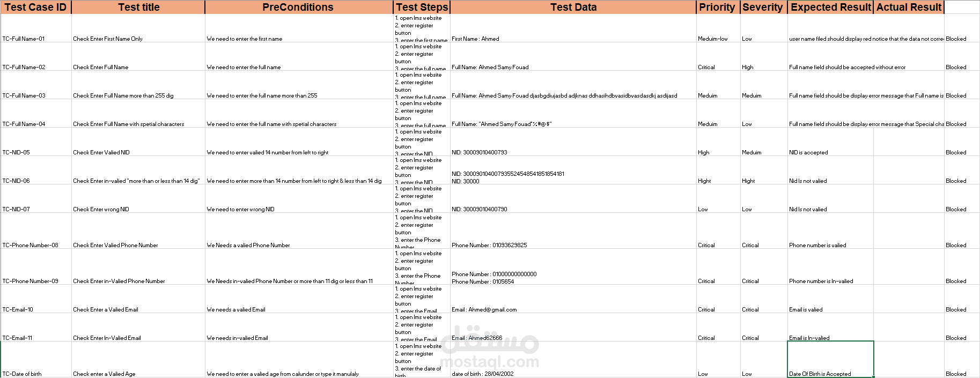This screenshot has width=980, height=378.
Task: Click the 'PreConditions' header cell
Action: [x=299, y=7]
